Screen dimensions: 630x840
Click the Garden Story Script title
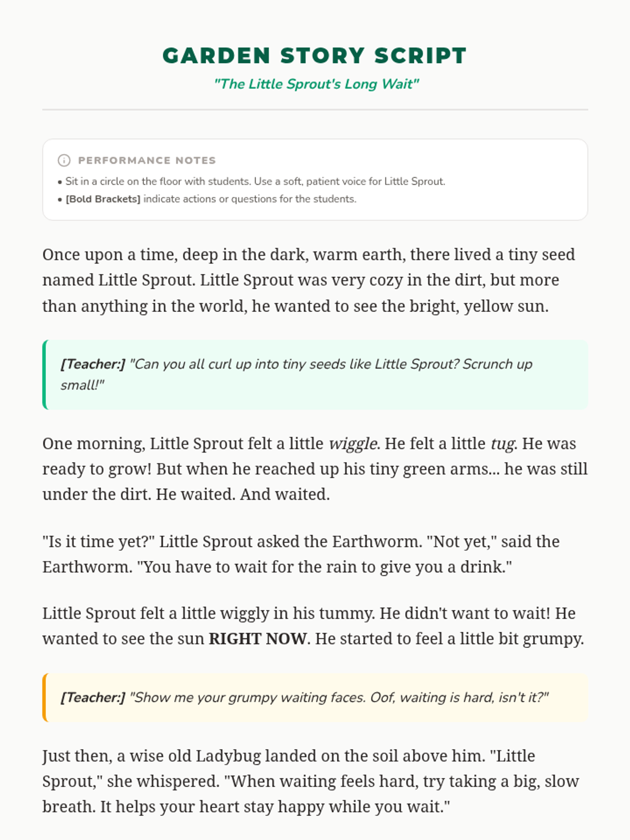314,56
